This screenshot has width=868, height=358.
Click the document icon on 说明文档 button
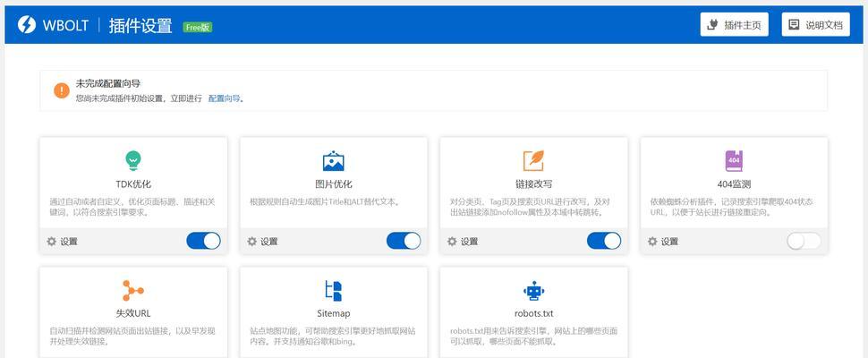(794, 25)
